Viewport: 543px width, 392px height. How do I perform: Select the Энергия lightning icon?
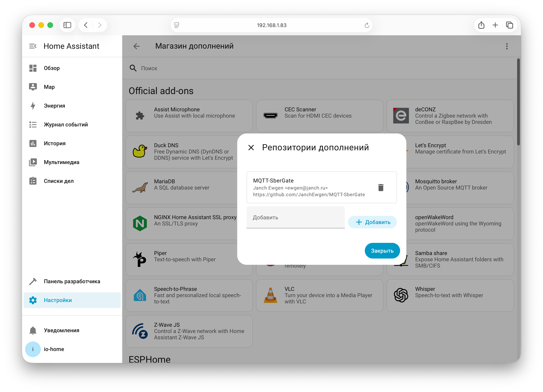(x=33, y=105)
